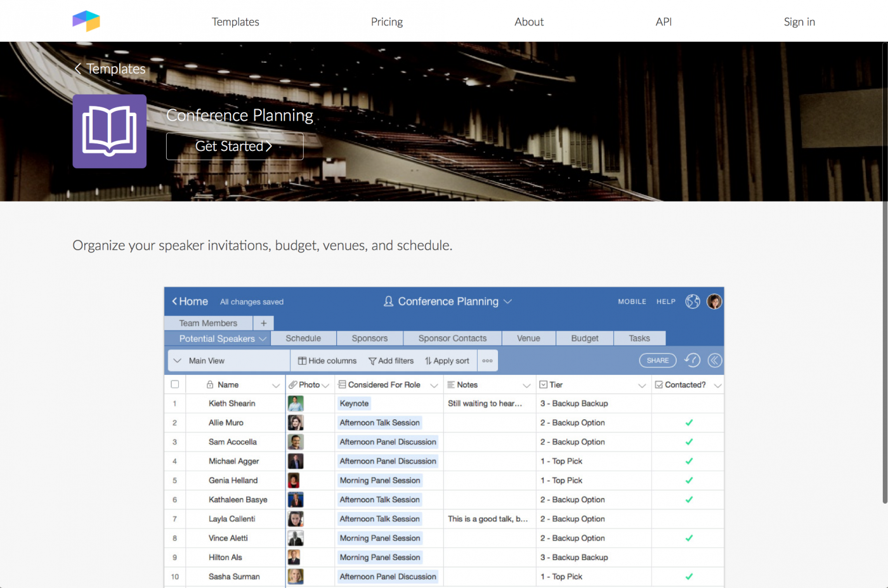888x588 pixels.
Task: Click the user avatar in header
Action: coord(714,301)
